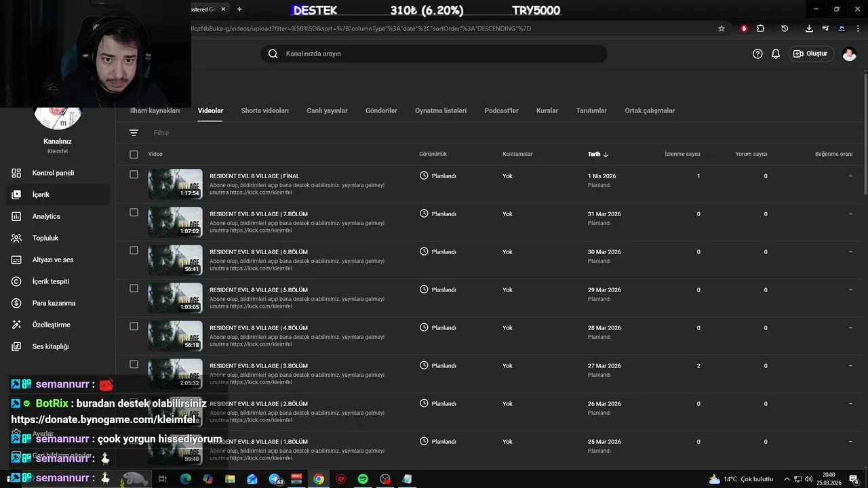Open the 4.BÖLÜM thumbnail showing 56:18
This screenshot has width=868, height=488.
[175, 335]
